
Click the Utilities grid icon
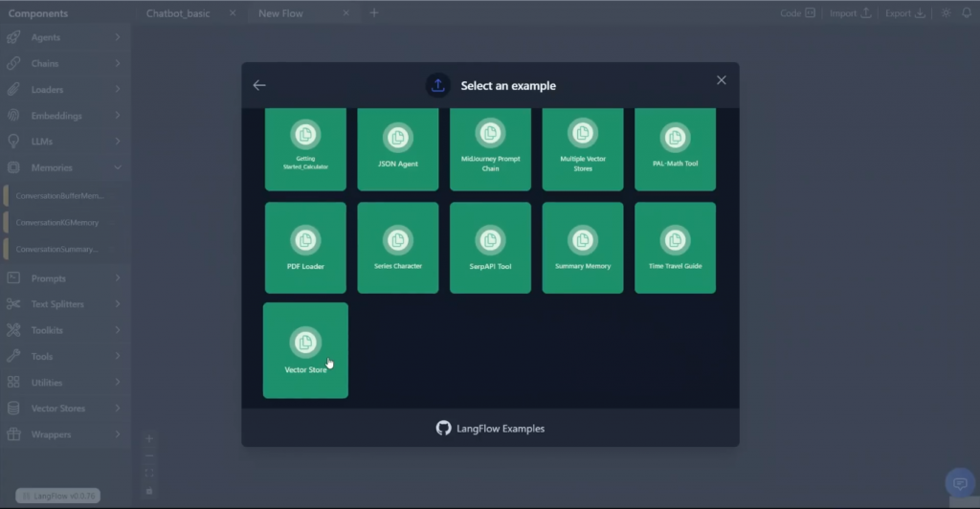coord(13,382)
